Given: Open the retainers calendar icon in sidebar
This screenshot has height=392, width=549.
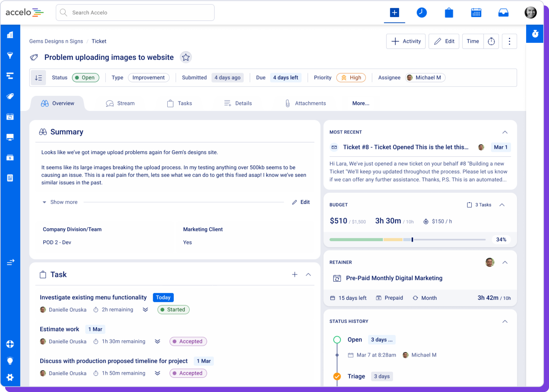Looking at the screenshot, I should (10, 117).
